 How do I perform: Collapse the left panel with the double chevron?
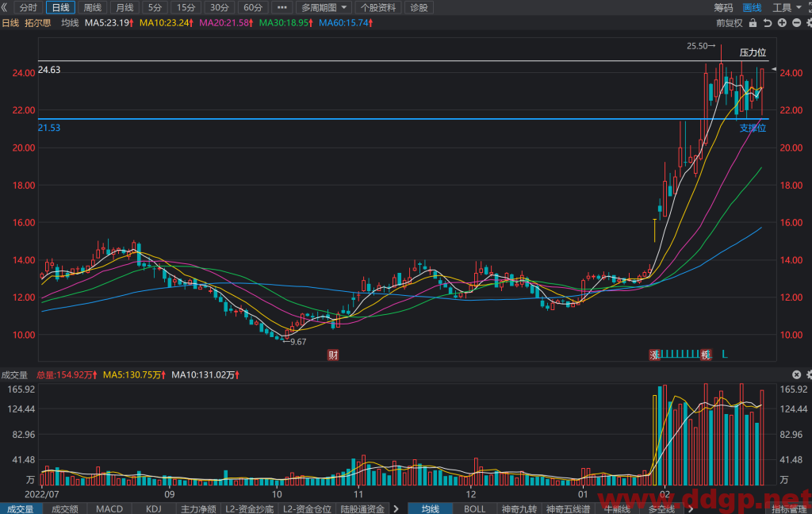tap(4, 8)
